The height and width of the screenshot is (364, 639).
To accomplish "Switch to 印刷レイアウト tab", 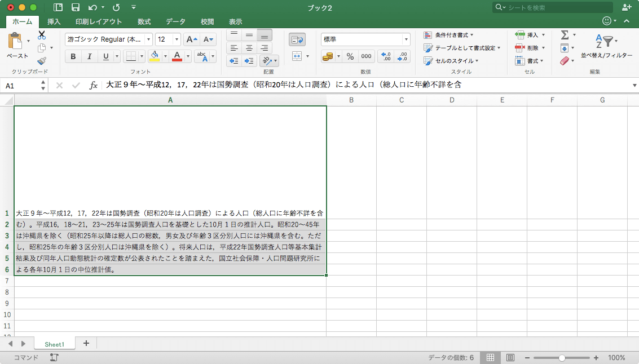I will click(x=99, y=21).
